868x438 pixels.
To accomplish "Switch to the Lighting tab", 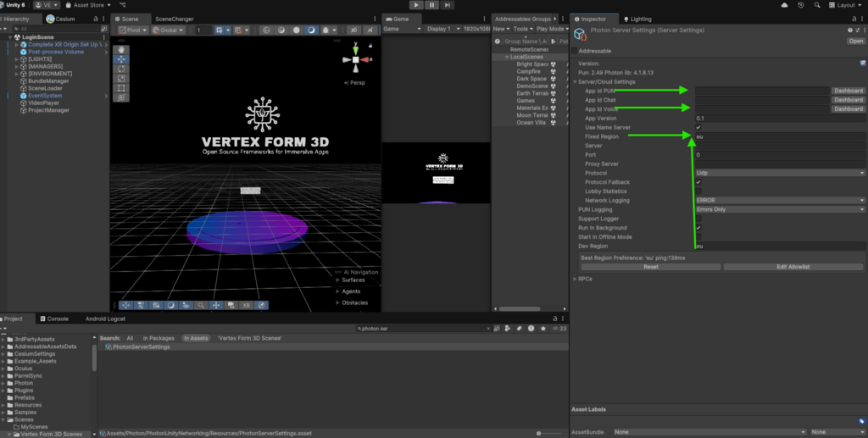I will pos(640,19).
